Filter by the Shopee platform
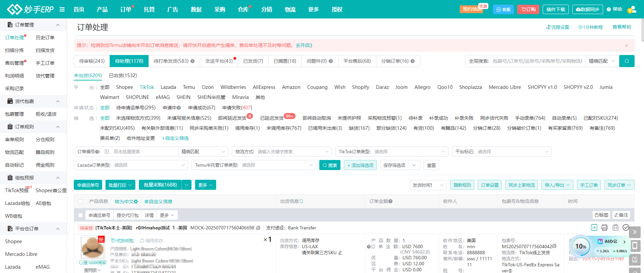644x273 pixels. click(124, 87)
